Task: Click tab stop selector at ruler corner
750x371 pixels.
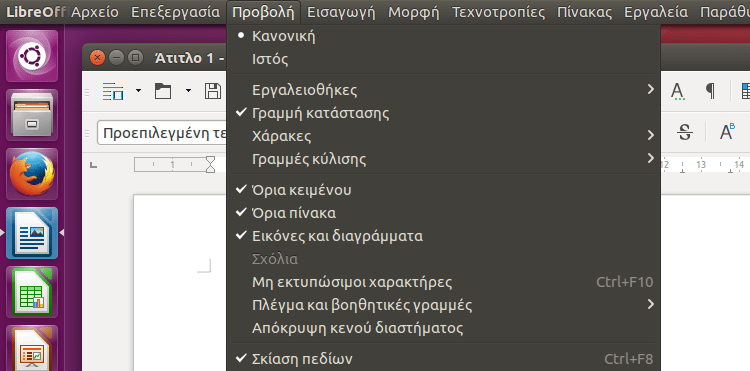Action: [94, 165]
